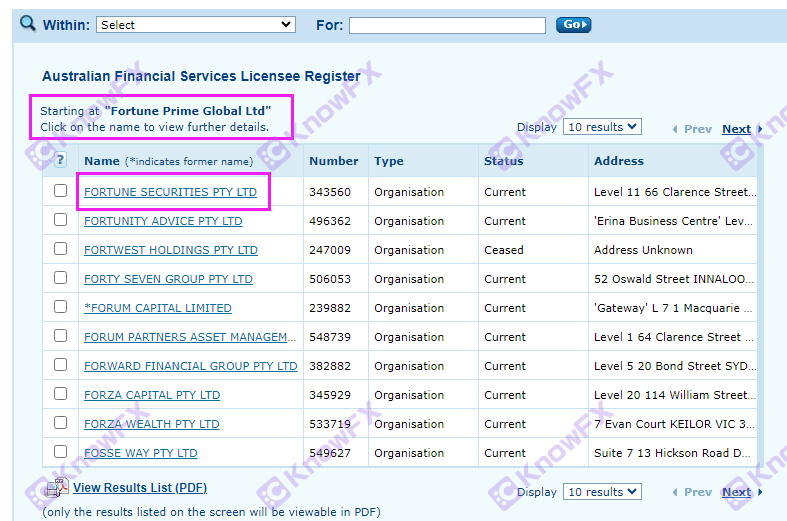Click licence number 506053
Image resolution: width=787 pixels, height=521 pixels.
330,279
